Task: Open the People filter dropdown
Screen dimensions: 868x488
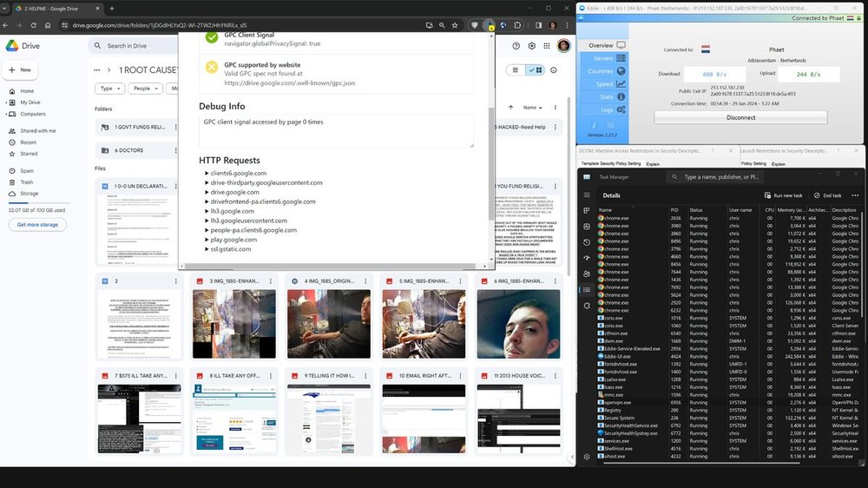Action: [145, 88]
